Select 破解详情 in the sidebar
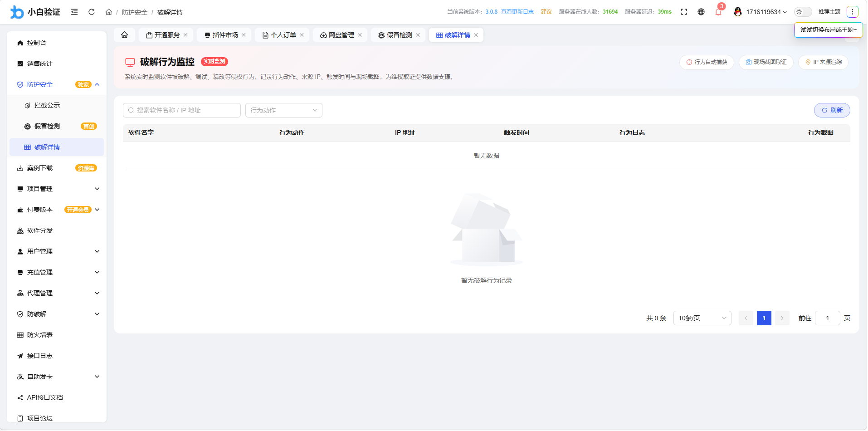Viewport: 868px width, 431px height. pyautogui.click(x=57, y=147)
